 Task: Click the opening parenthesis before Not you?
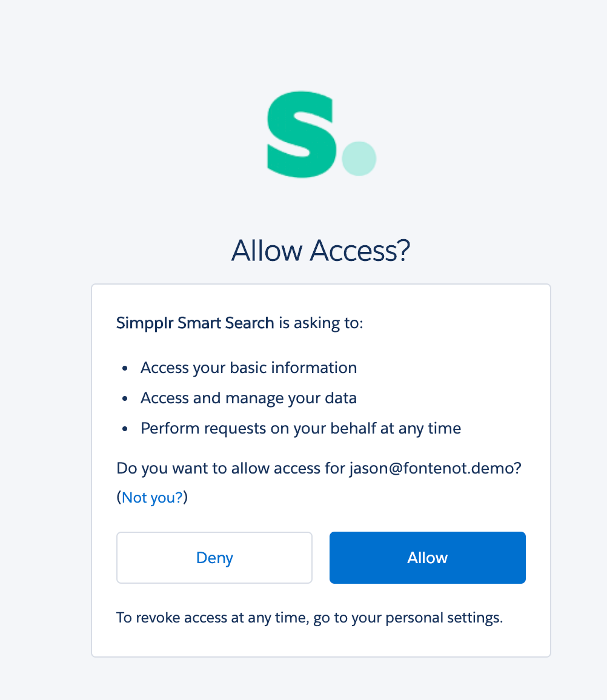pyautogui.click(x=119, y=497)
